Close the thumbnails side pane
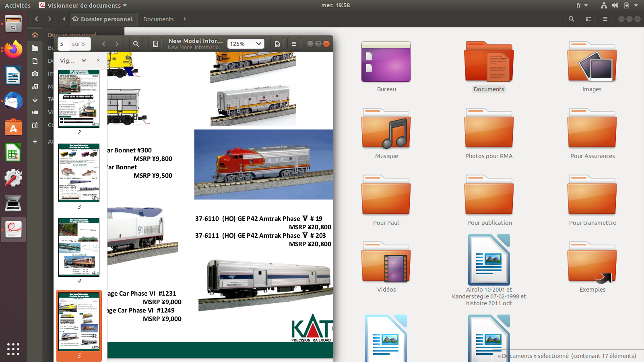 pos(98,60)
